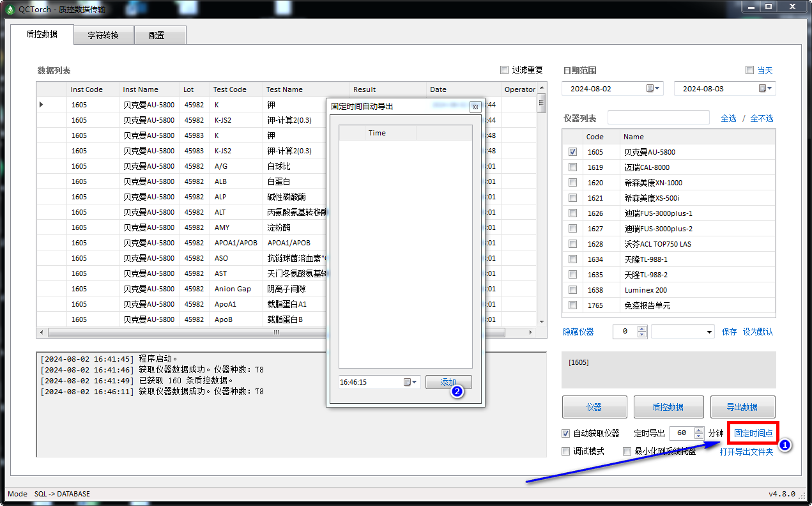Enable 调试模式 checkbox
Screen dimensions: 812x506
tap(565, 451)
